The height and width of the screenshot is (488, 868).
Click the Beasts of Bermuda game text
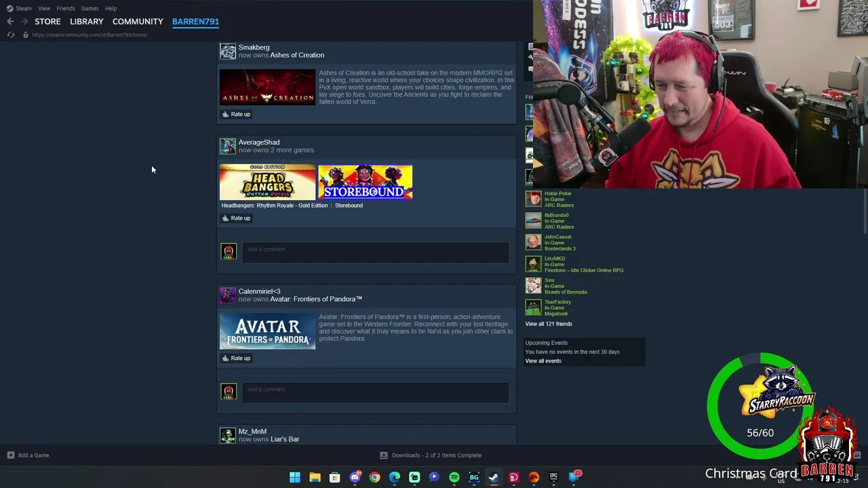click(x=566, y=292)
